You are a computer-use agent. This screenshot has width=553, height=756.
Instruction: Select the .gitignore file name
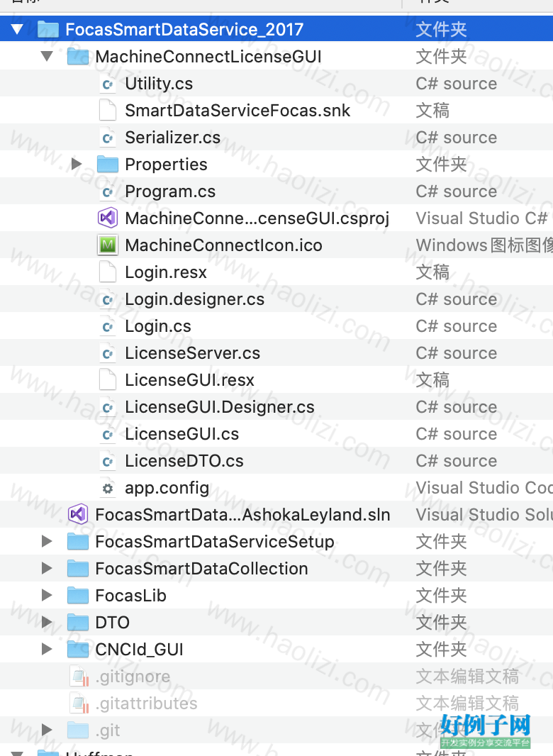[133, 677]
